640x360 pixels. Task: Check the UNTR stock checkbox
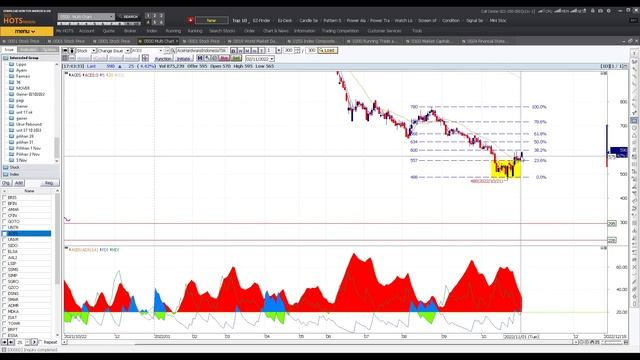click(x=4, y=227)
